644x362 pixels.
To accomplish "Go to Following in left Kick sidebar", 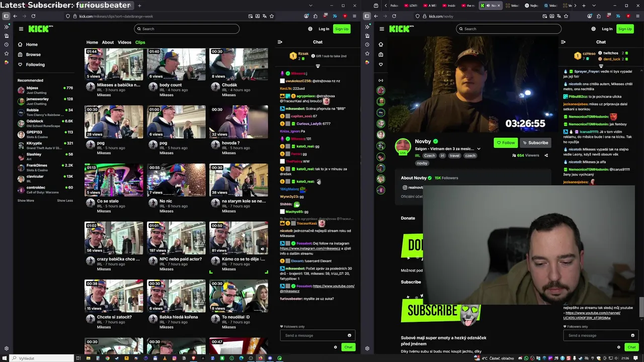I will point(35,64).
